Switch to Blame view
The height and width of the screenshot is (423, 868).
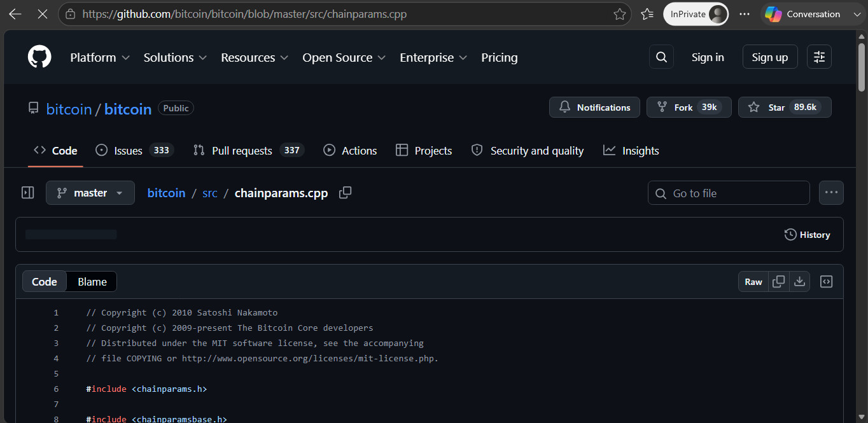tap(92, 282)
